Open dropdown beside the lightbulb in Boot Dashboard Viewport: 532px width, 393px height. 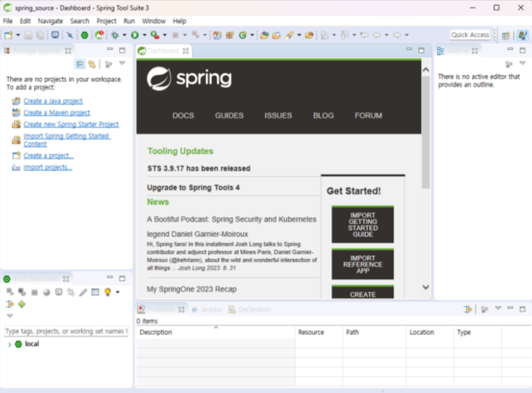click(118, 292)
